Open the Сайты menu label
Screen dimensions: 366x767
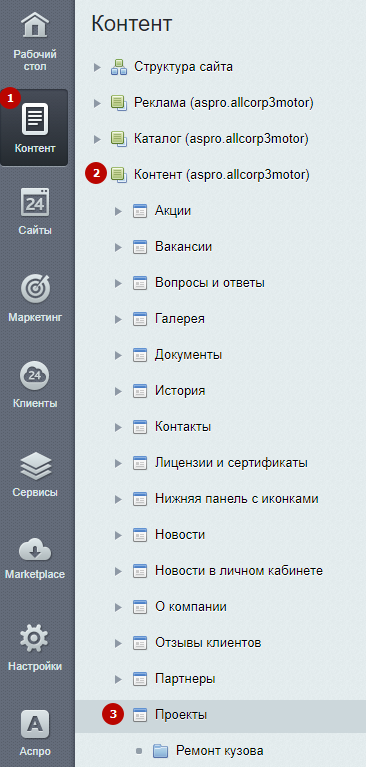coord(35,230)
